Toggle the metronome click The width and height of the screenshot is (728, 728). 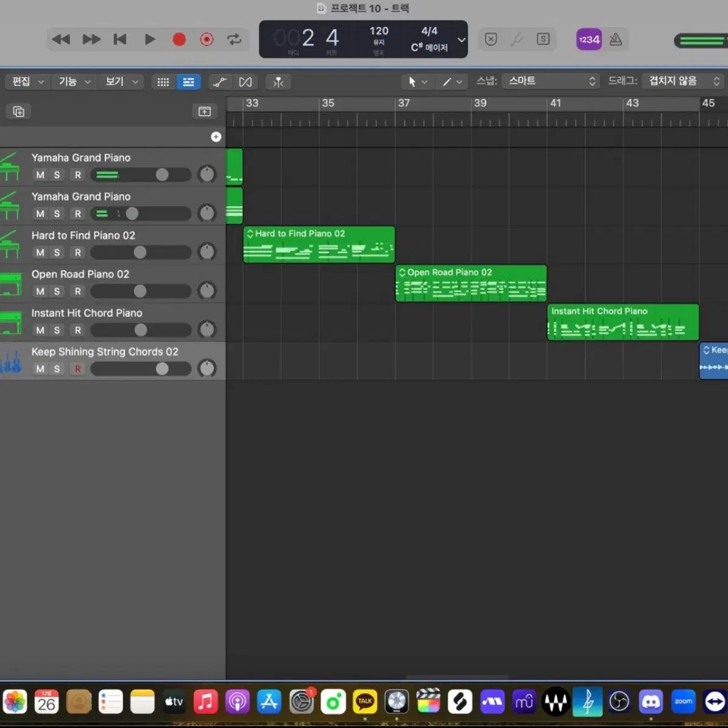[x=616, y=40]
